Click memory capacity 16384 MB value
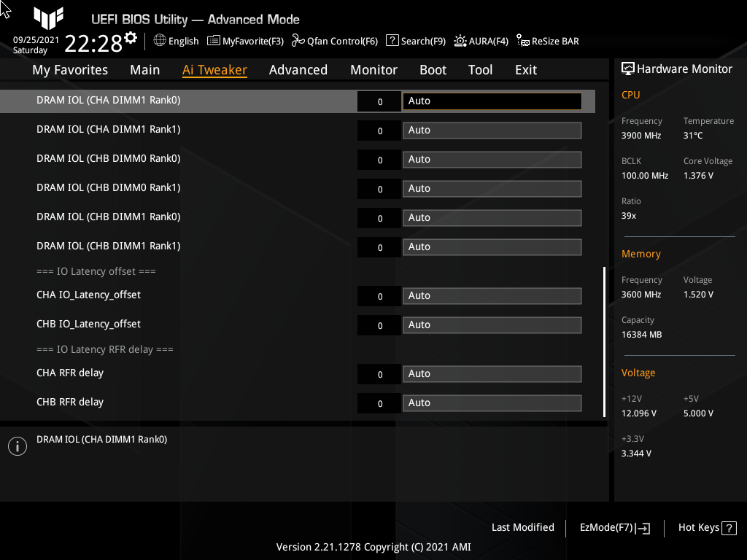This screenshot has height=560, width=747. [642, 335]
